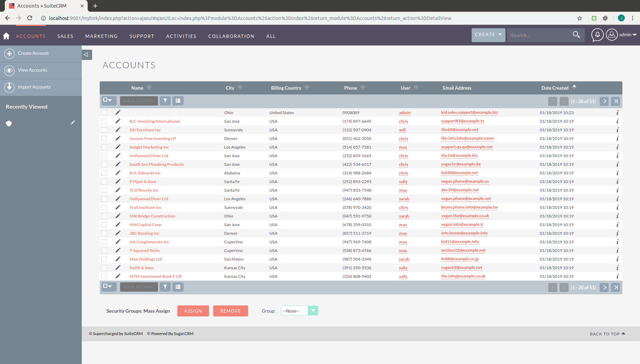
Task: Collapse the sidebar with the arrow toggle
Action: [x=86, y=54]
